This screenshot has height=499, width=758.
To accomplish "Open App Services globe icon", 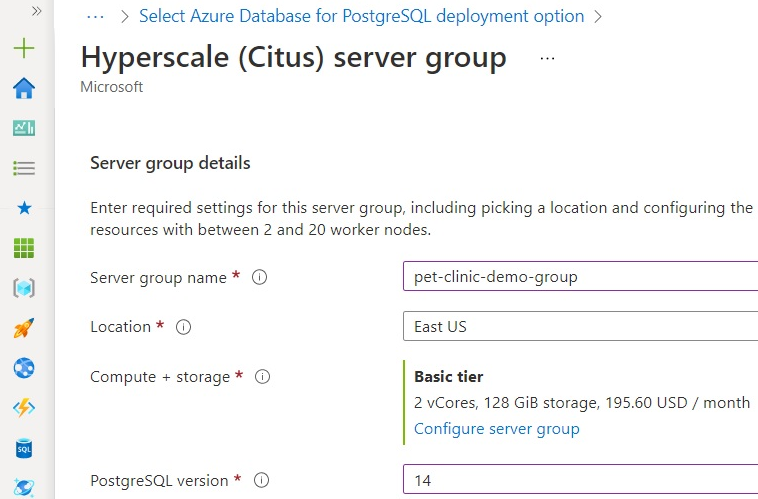I will click(x=24, y=368).
